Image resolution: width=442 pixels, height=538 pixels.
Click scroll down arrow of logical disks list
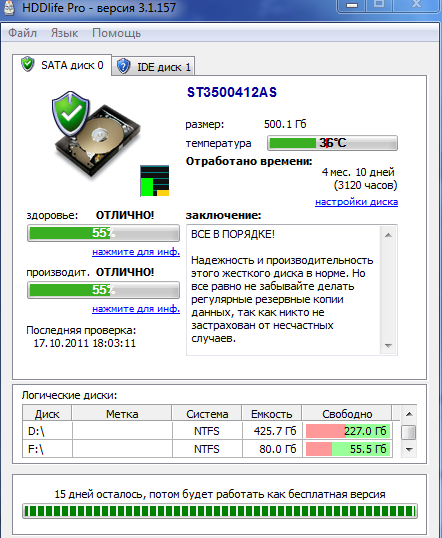pos(409,449)
